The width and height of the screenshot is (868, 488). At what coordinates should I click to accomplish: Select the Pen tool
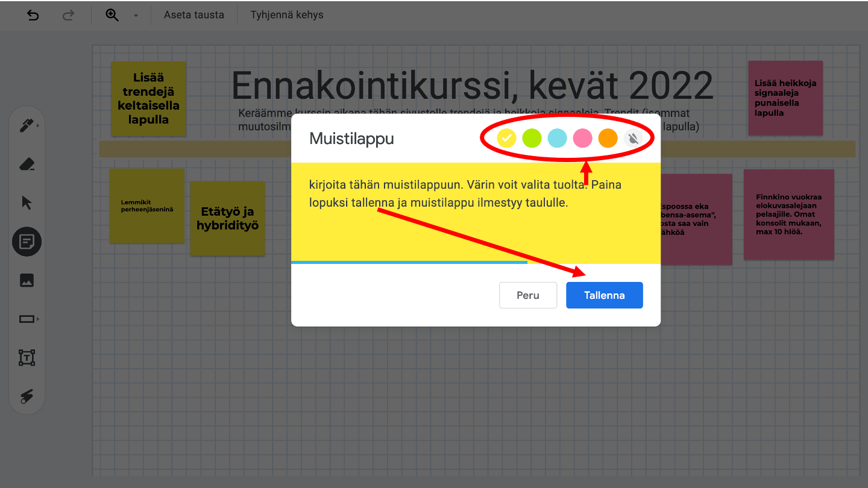point(26,126)
